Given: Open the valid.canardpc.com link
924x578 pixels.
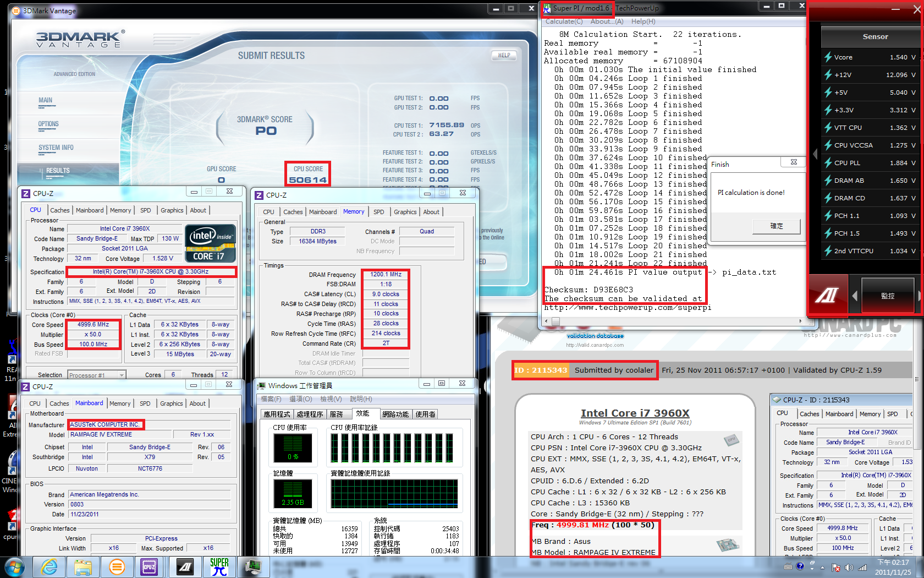Looking at the screenshot, I should tap(595, 345).
